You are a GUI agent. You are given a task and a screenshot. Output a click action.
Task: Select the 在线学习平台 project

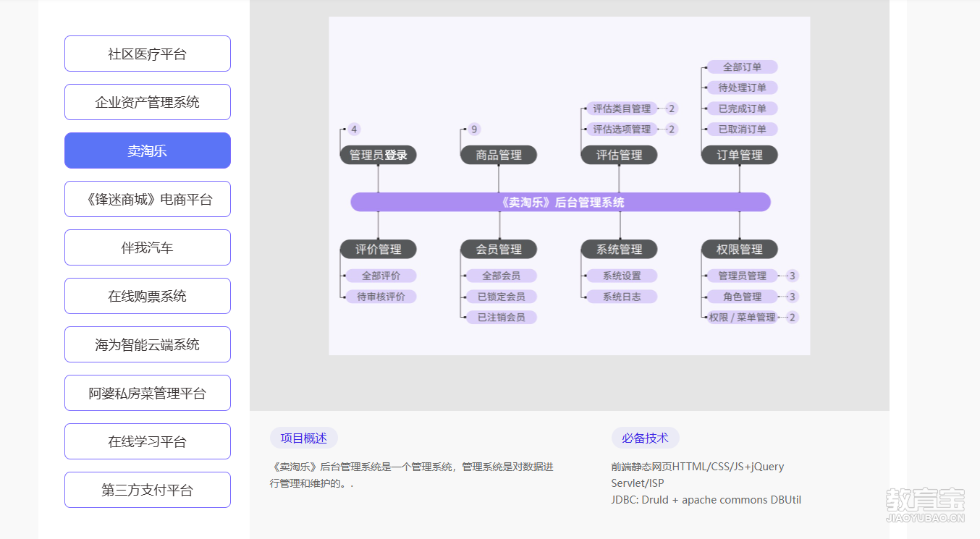pos(148,442)
